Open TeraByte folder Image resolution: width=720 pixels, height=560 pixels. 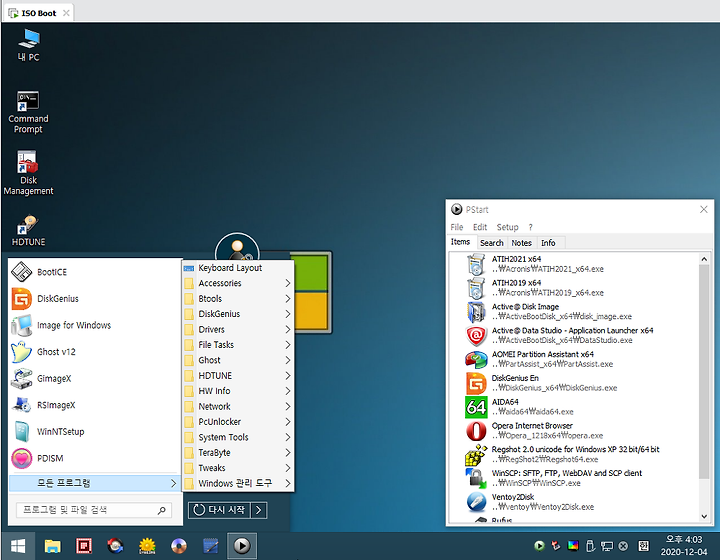tap(238, 453)
